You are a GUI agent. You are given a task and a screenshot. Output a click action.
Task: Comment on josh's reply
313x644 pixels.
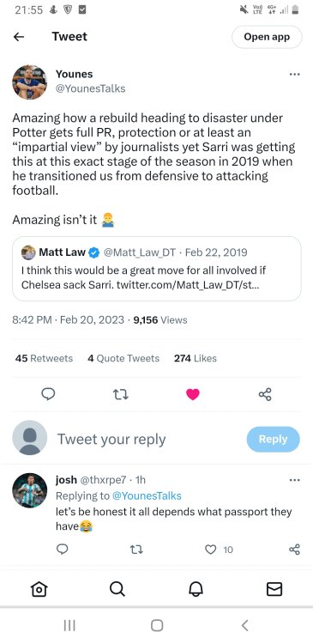pyautogui.click(x=62, y=550)
